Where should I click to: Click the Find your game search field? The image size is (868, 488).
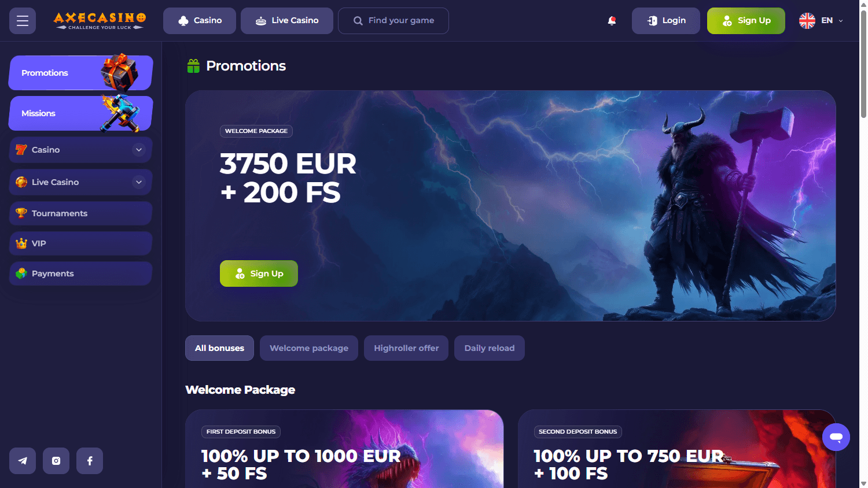pyautogui.click(x=393, y=21)
